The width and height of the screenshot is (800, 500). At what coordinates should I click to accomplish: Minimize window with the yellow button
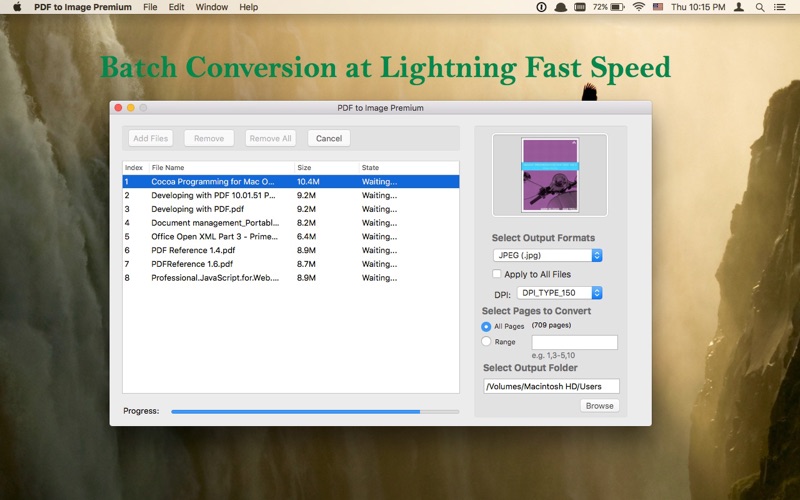tap(131, 108)
